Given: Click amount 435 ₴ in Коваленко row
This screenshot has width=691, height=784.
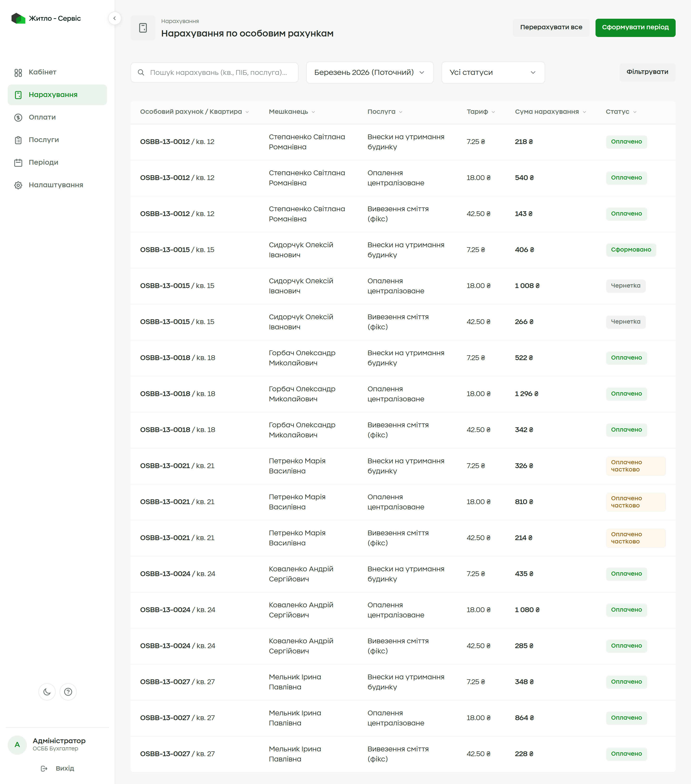Looking at the screenshot, I should pyautogui.click(x=524, y=574).
